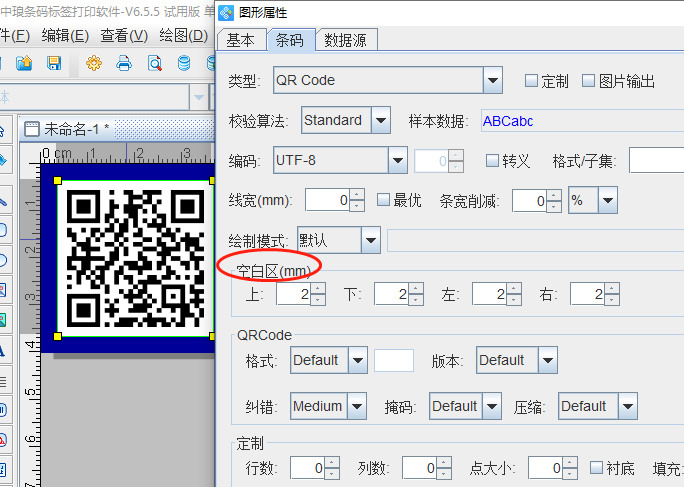
Task: Click the save document toolbar icon
Action: click(54, 64)
